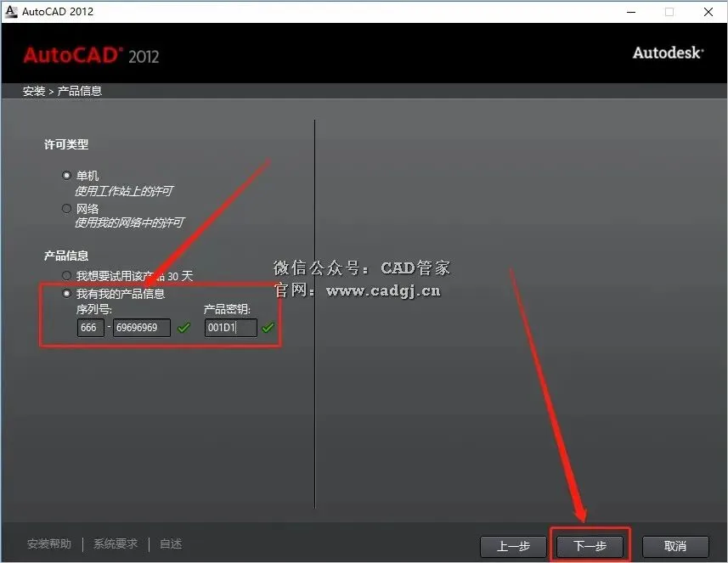
Task: Click the breadcrumb 安装 > 产品信息
Action: click(x=62, y=91)
